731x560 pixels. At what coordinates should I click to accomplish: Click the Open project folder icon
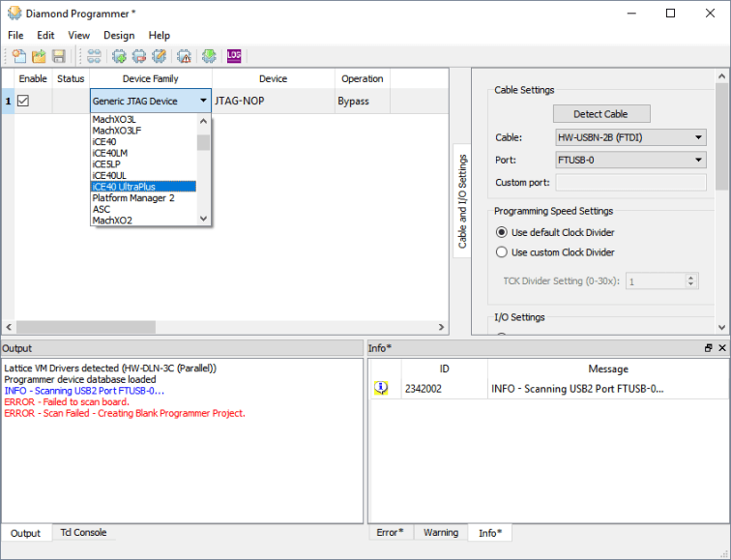click(x=39, y=56)
